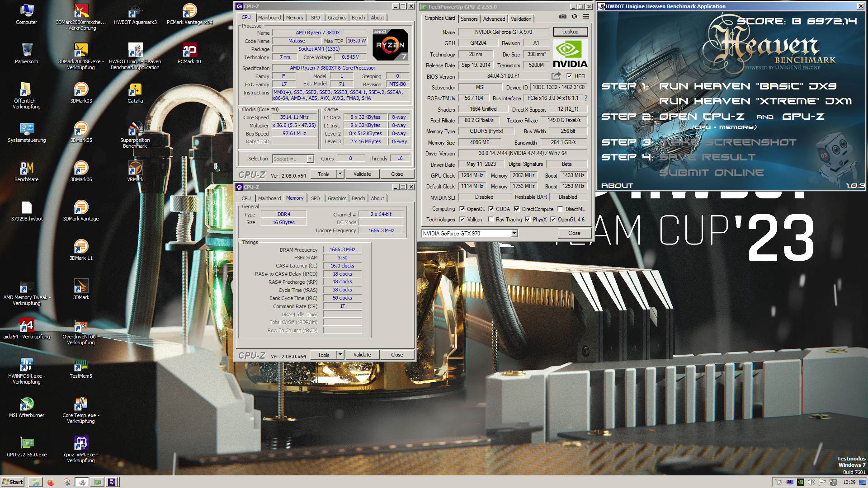Open OverdriveNTool desktop shortcut
This screenshot has height=488, width=868.
coord(81,331)
